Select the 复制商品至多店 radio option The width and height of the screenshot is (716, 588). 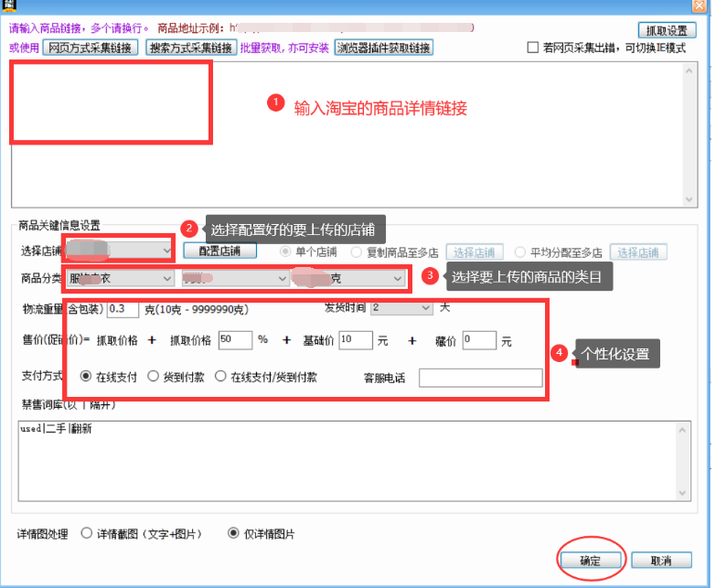point(357,251)
